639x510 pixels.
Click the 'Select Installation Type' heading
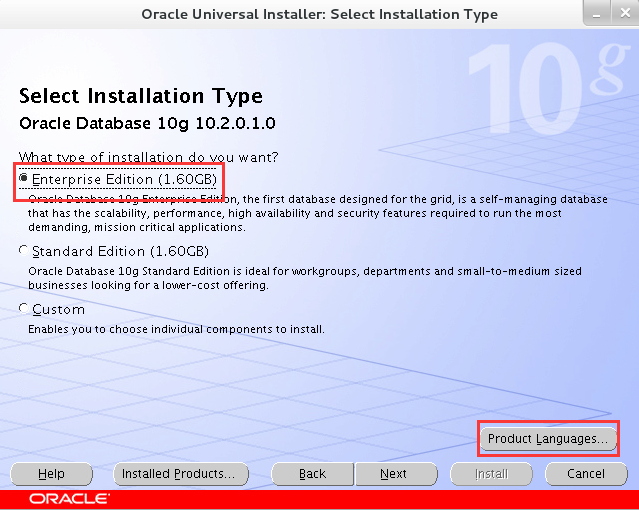tap(141, 96)
